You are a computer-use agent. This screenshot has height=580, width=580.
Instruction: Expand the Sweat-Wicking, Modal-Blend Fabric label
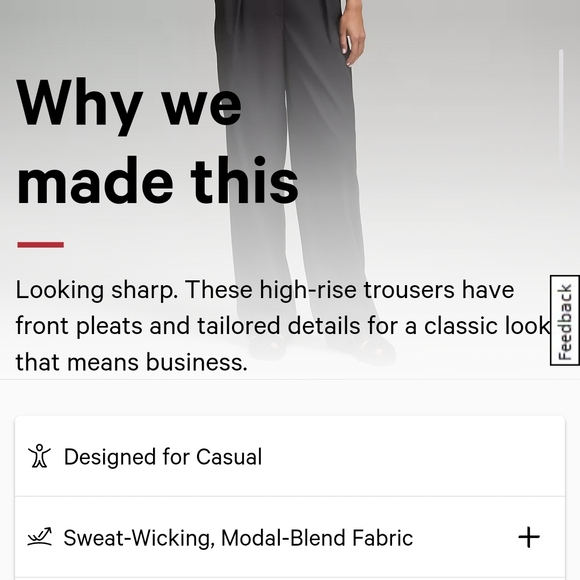[x=238, y=537]
